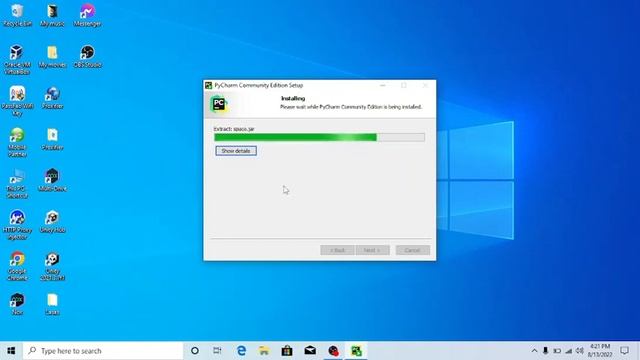Launch Messenger from the desktop
This screenshot has height=360, width=640.
point(87,16)
